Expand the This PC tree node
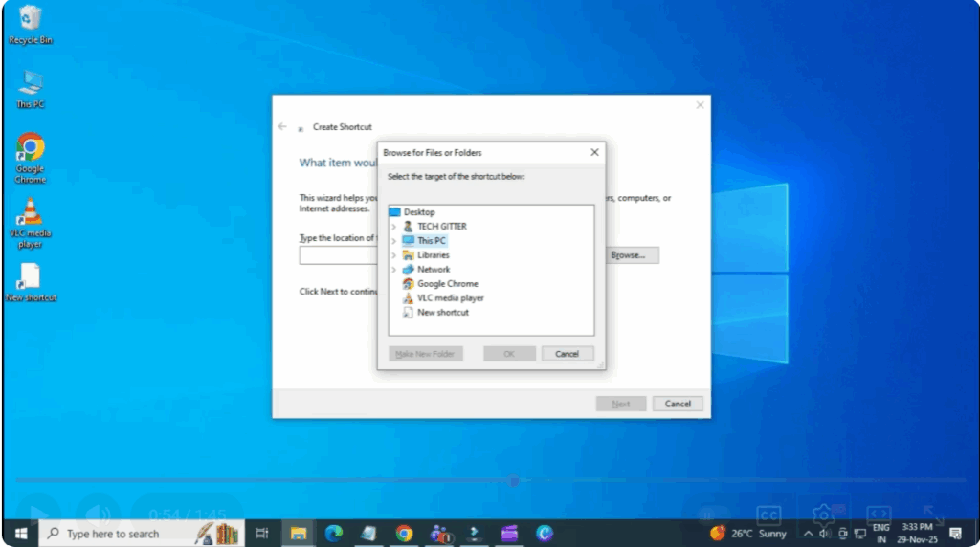 tap(393, 241)
